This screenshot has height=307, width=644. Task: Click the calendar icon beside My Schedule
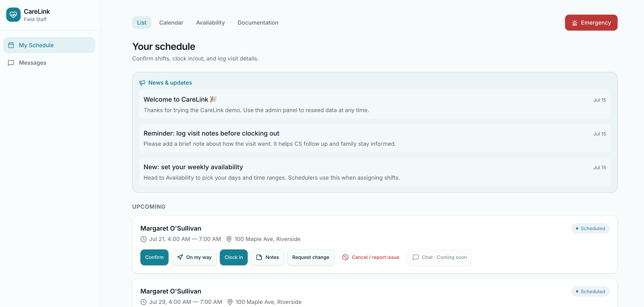(x=11, y=45)
